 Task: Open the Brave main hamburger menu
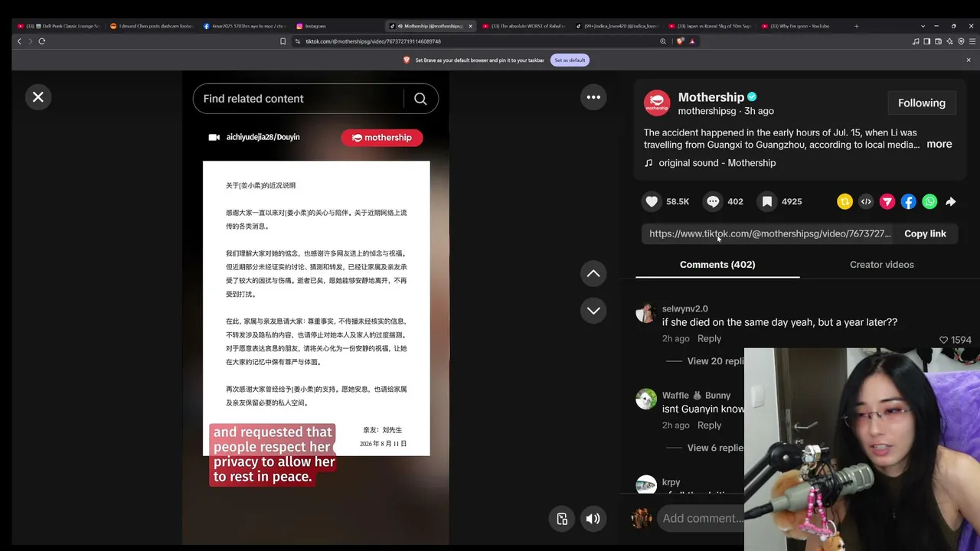(x=972, y=41)
